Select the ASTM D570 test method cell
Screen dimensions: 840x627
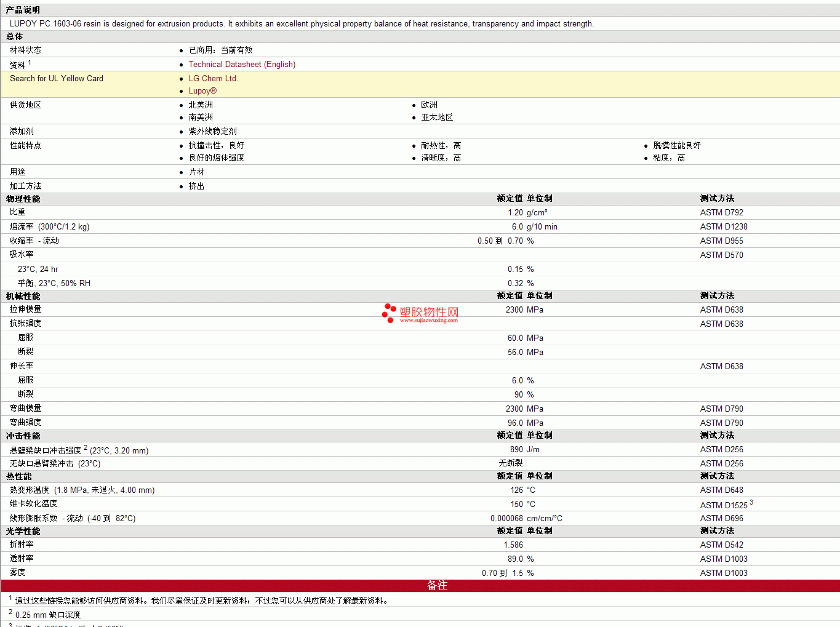pos(721,255)
